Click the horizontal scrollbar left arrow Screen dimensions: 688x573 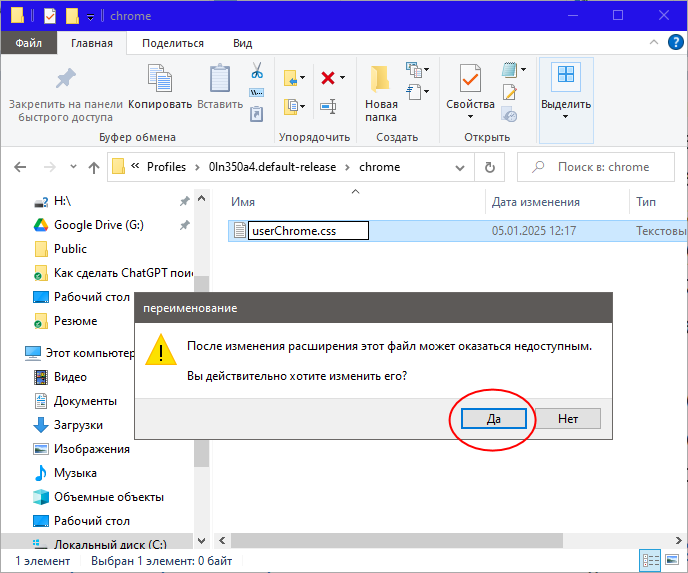[x=222, y=541]
